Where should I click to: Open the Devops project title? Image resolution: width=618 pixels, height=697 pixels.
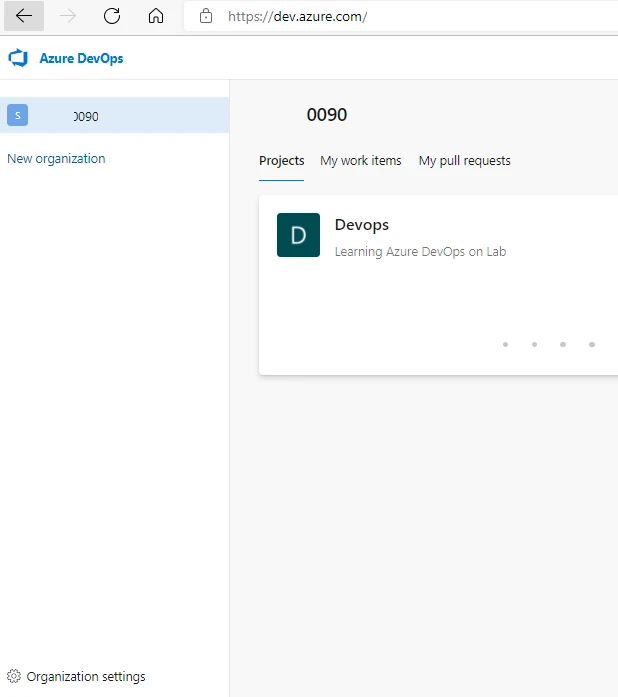[x=361, y=225]
